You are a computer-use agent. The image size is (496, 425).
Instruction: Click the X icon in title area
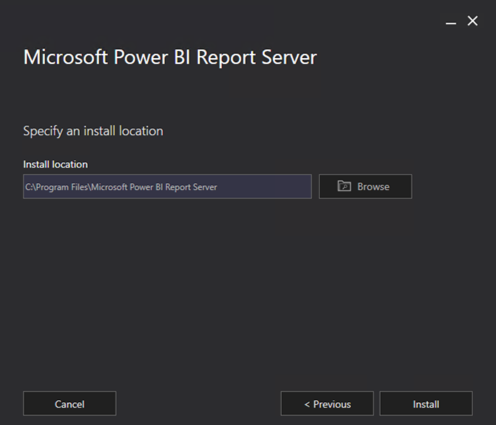pyautogui.click(x=473, y=21)
